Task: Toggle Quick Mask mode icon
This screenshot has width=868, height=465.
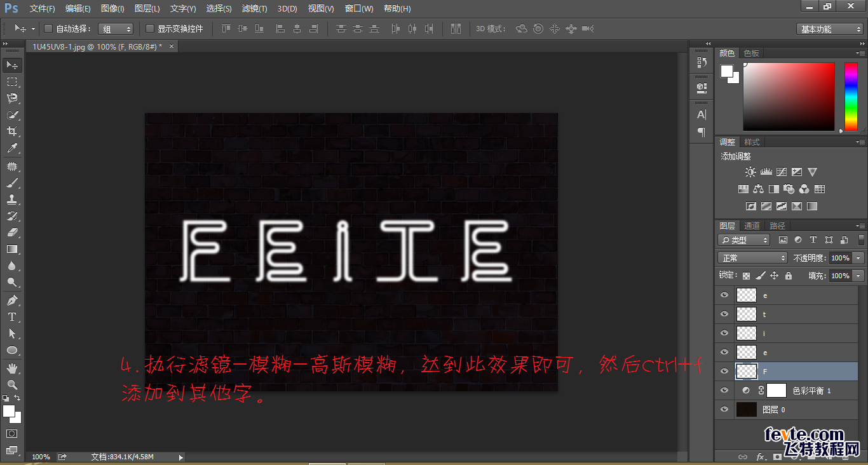Action: point(12,433)
